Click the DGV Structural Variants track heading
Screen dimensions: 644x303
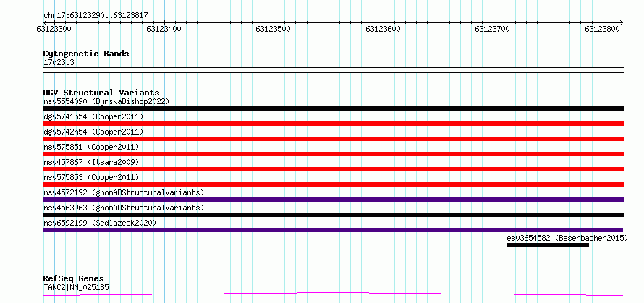101,93
